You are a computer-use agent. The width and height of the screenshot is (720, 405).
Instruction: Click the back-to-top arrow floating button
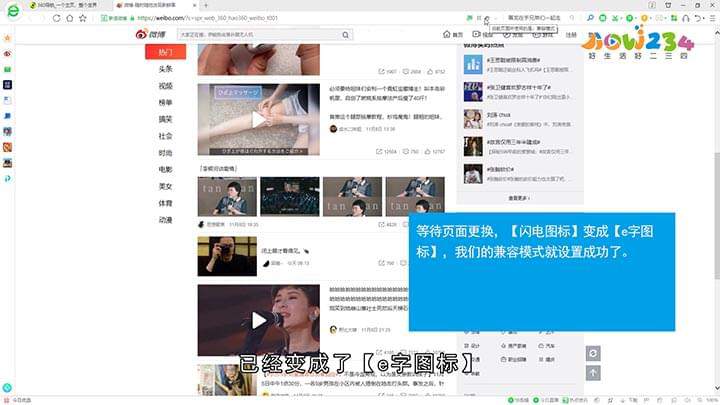[593, 373]
